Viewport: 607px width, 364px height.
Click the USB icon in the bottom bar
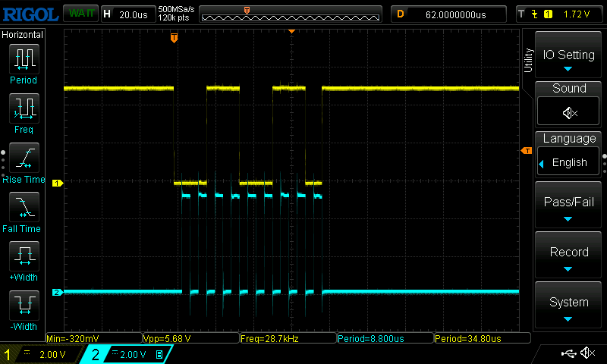pyautogui.click(x=568, y=353)
